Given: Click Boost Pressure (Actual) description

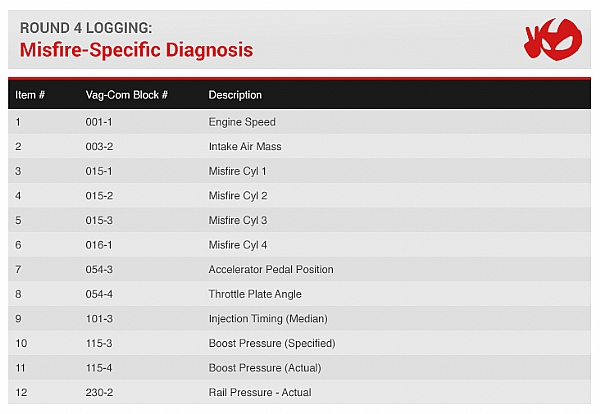Looking at the screenshot, I should tap(264, 368).
